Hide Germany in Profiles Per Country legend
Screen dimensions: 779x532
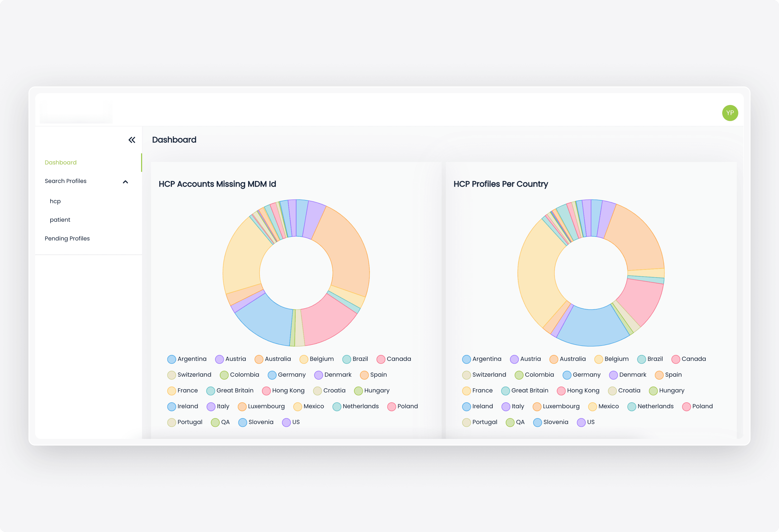pos(582,375)
